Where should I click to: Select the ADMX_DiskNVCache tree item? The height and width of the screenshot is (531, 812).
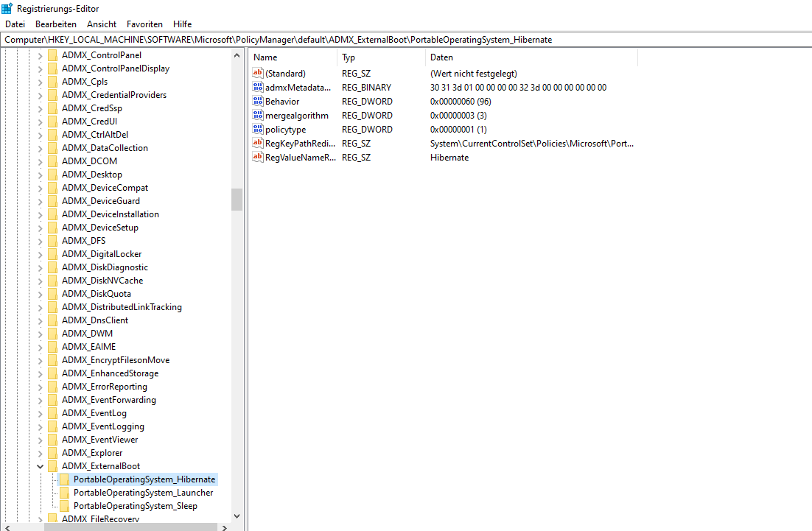pyautogui.click(x=102, y=281)
